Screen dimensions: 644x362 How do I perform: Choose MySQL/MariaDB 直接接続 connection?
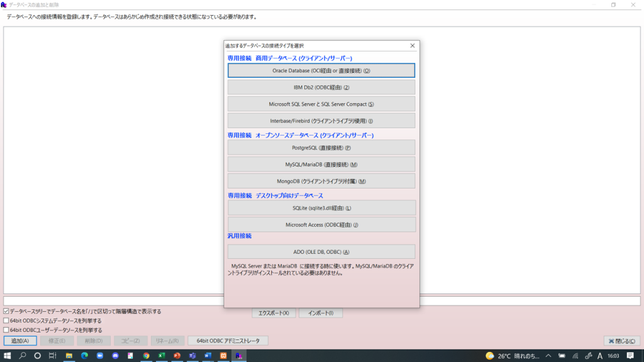pyautogui.click(x=321, y=164)
